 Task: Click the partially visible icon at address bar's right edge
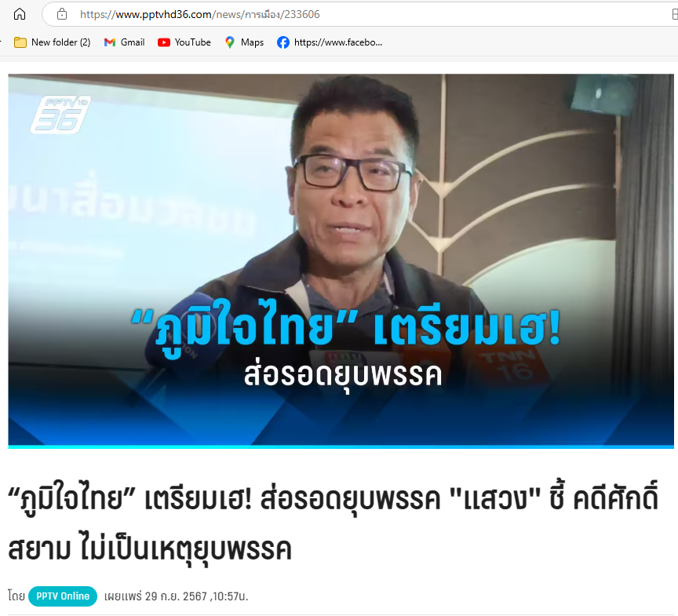[x=675, y=14]
